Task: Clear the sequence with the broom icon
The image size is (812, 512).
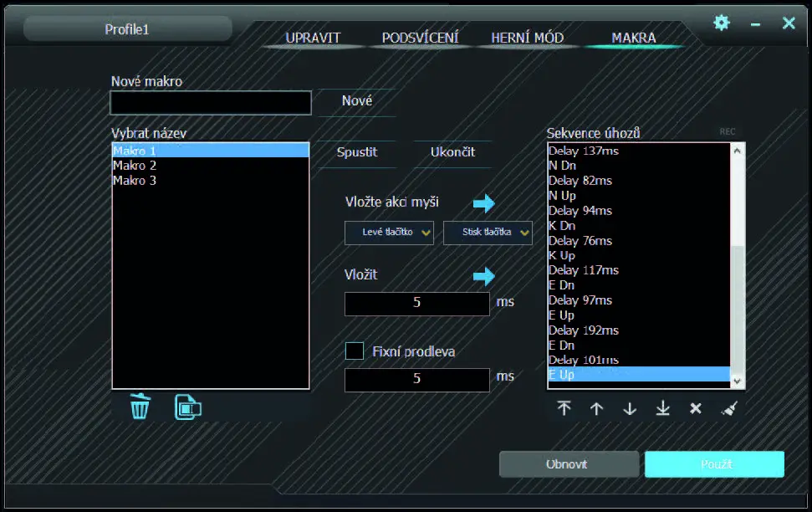Action: click(729, 409)
